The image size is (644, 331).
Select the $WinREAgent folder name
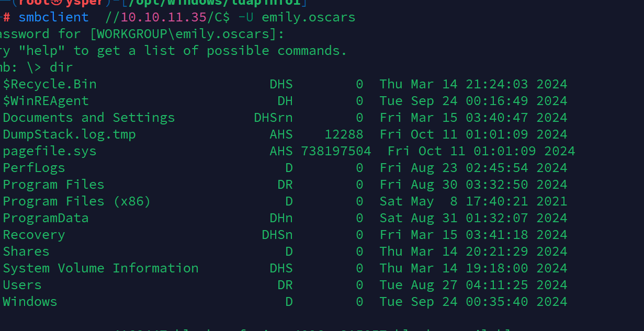tap(46, 101)
